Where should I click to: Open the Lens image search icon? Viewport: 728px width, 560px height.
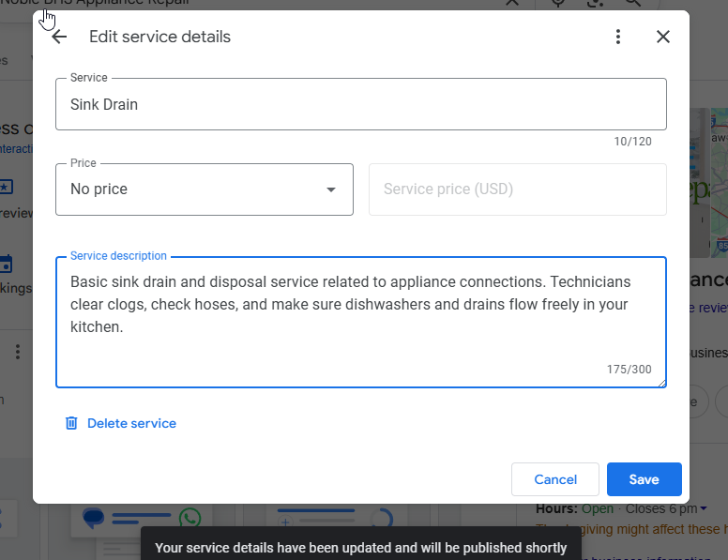[x=596, y=3]
